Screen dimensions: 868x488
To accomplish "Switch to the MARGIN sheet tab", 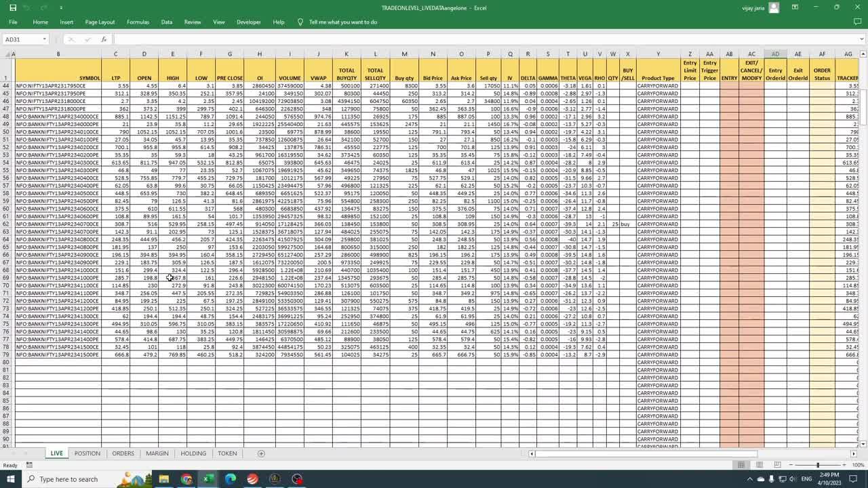I will coord(157,453).
